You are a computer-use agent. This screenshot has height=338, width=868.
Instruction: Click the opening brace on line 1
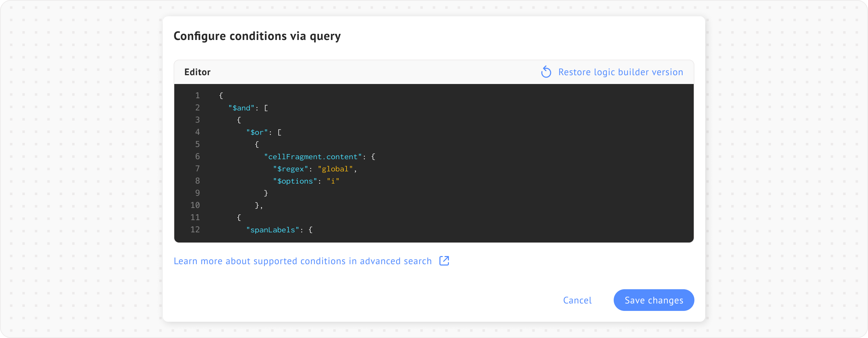[x=221, y=96]
